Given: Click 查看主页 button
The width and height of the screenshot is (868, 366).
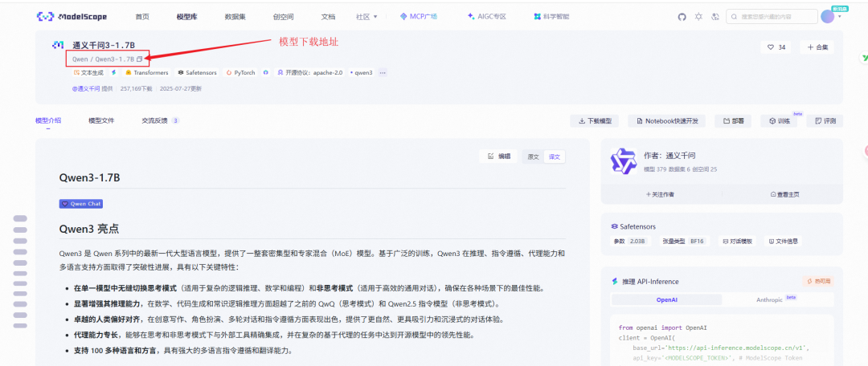Looking at the screenshot, I should tap(784, 194).
